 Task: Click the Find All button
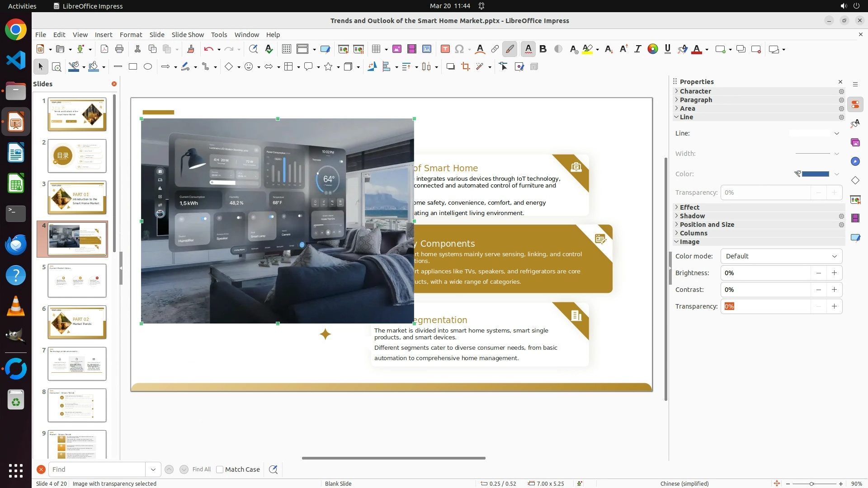(x=201, y=469)
